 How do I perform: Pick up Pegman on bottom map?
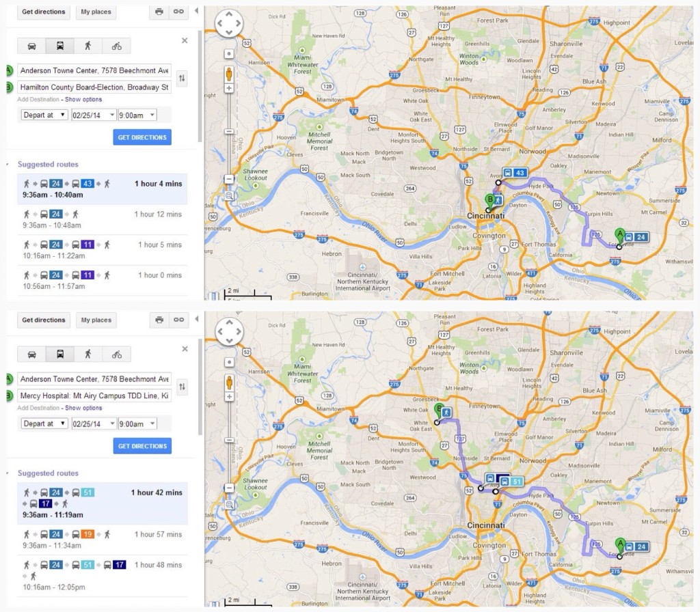[x=229, y=382]
